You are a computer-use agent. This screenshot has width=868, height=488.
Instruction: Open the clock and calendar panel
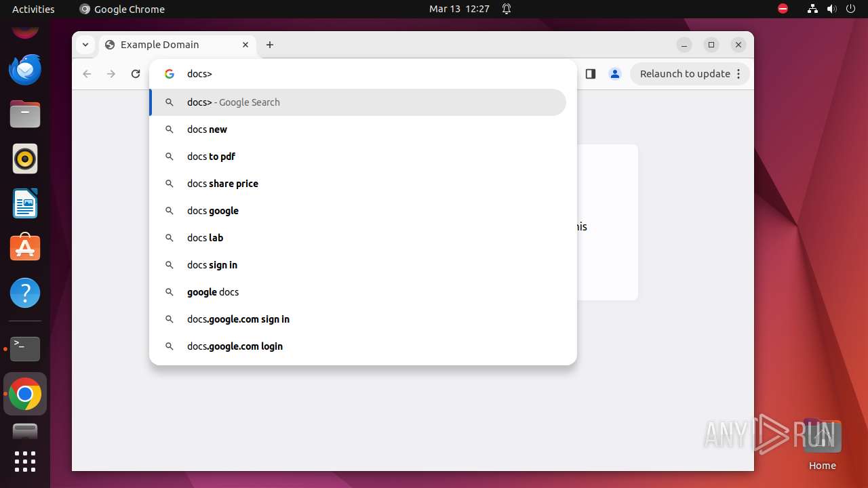click(459, 9)
